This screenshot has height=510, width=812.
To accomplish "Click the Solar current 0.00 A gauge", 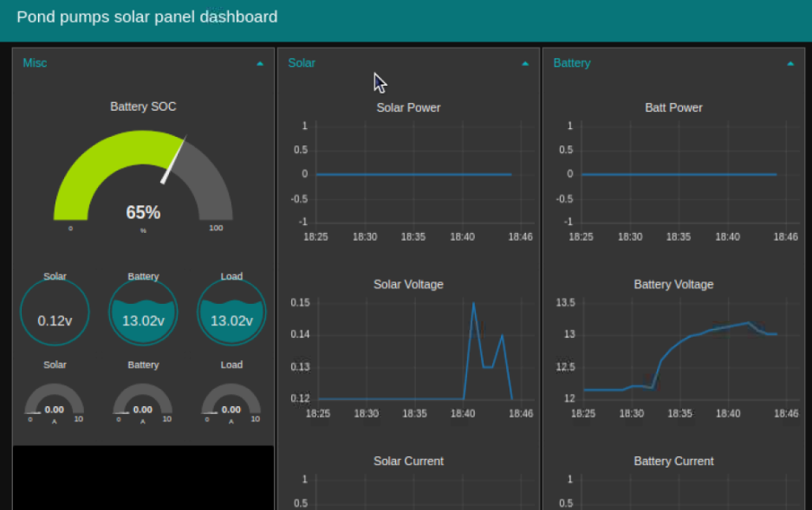I will [55, 403].
